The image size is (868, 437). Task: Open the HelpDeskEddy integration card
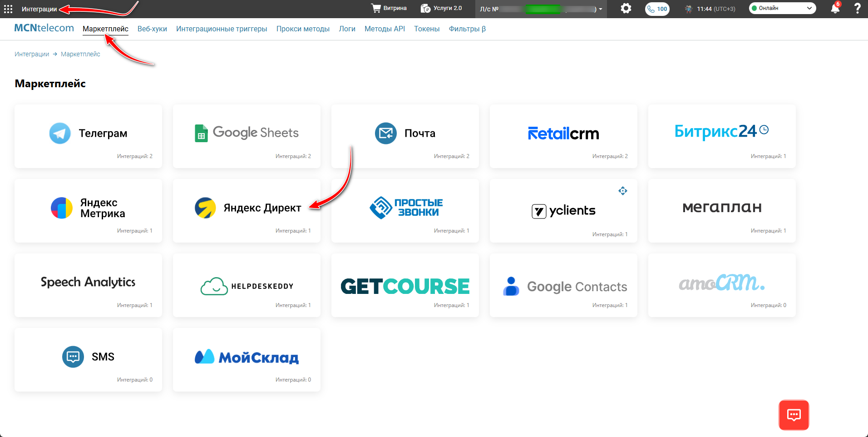pos(247,285)
